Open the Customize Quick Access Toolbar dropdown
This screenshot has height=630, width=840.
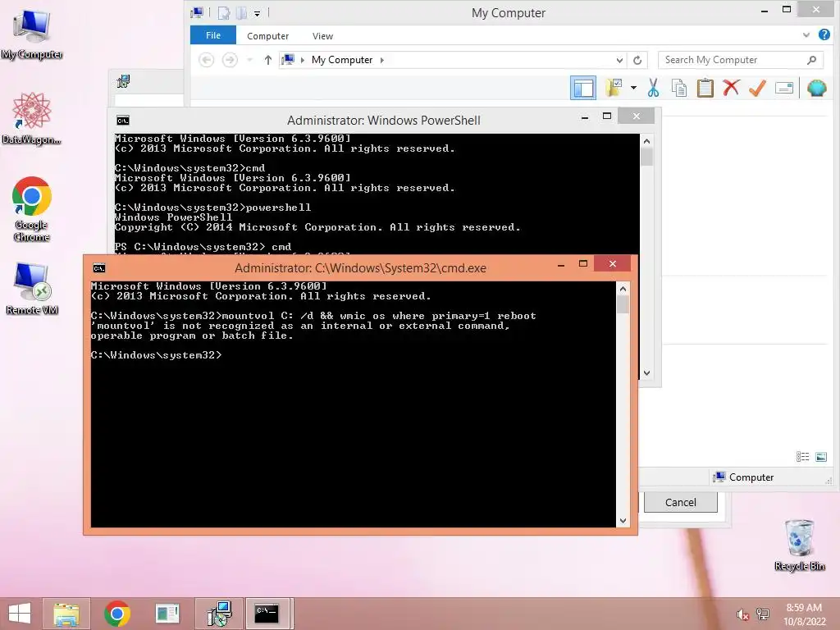(257, 13)
